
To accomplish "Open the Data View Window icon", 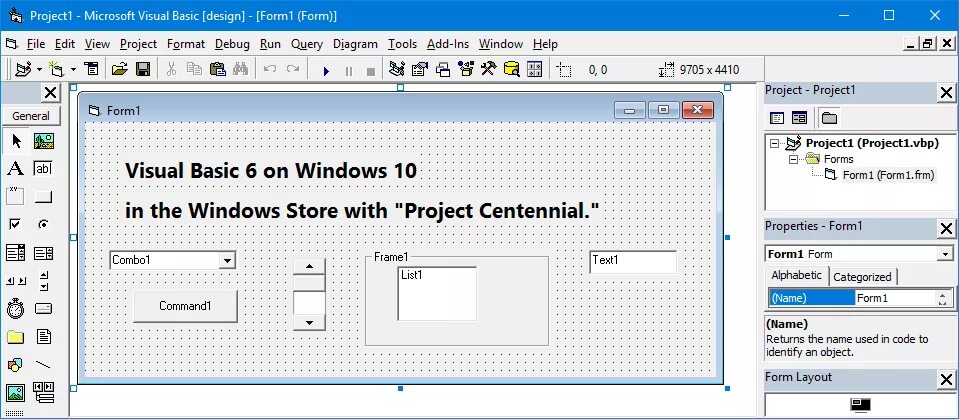I will [x=511, y=69].
